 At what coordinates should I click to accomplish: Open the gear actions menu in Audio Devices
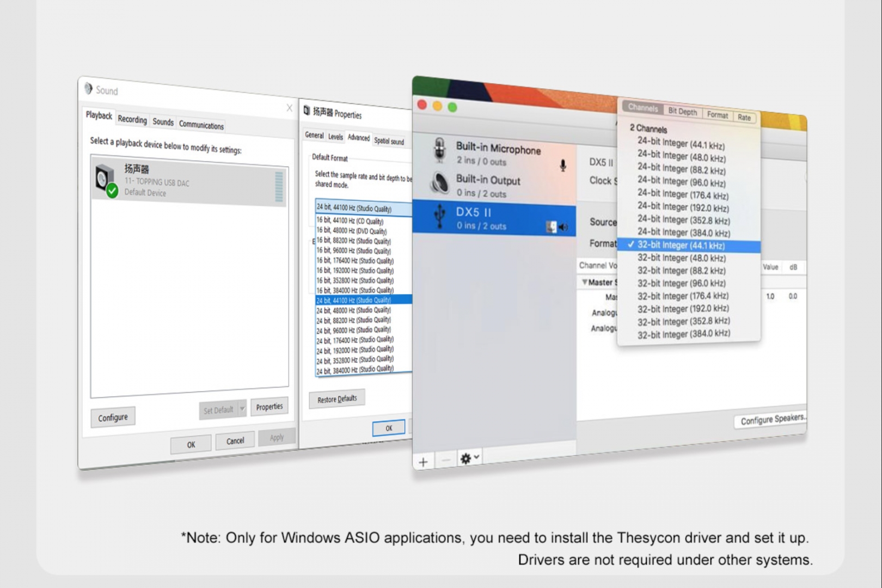click(x=469, y=458)
